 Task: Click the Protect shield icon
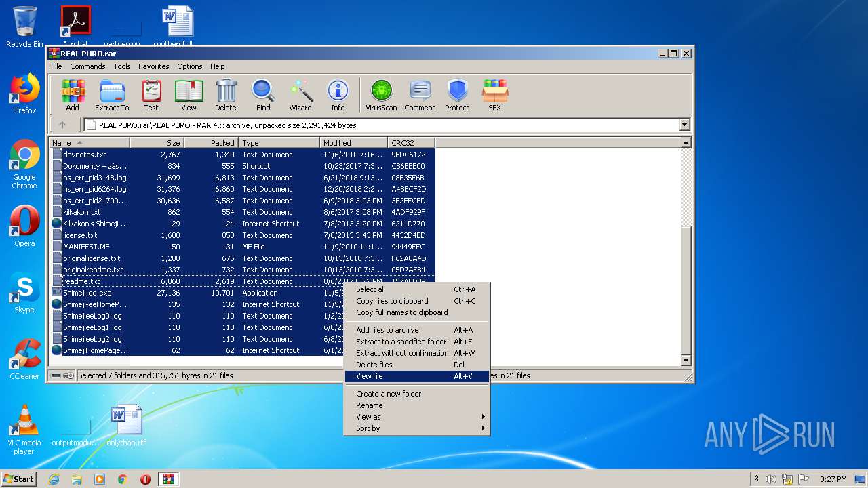pos(457,95)
